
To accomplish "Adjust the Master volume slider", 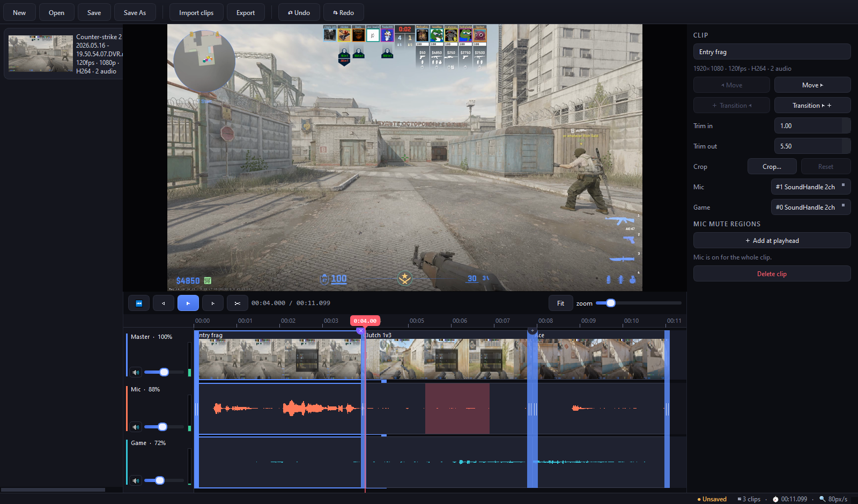I will 164,372.
